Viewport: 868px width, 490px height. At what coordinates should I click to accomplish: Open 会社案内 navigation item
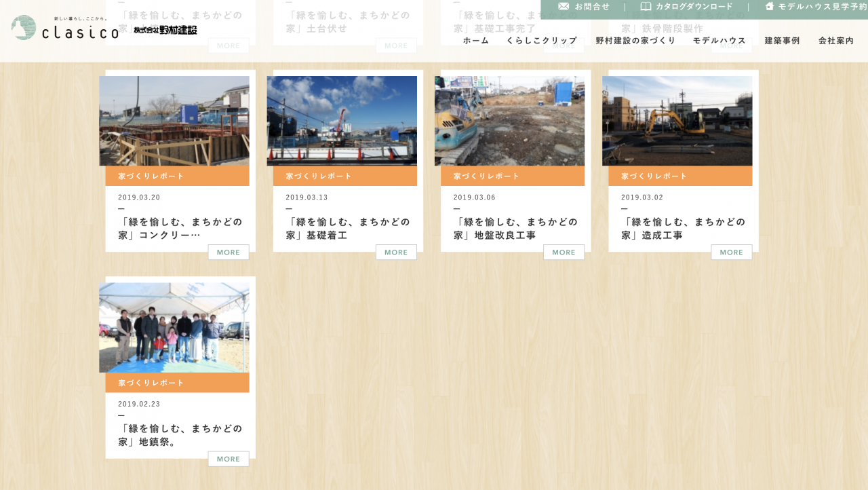pos(836,41)
